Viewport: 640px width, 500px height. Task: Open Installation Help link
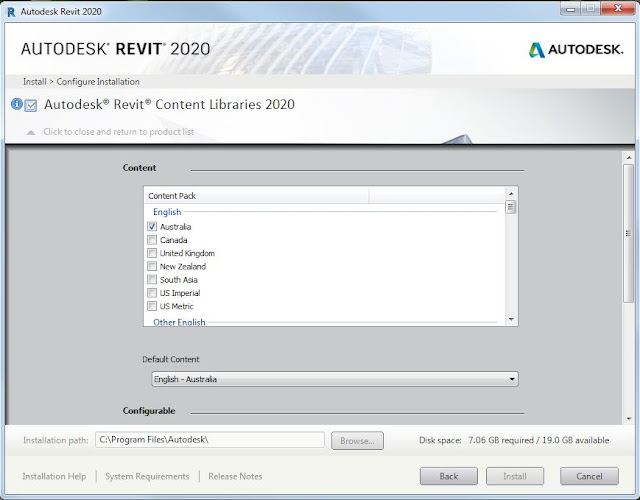click(x=54, y=477)
